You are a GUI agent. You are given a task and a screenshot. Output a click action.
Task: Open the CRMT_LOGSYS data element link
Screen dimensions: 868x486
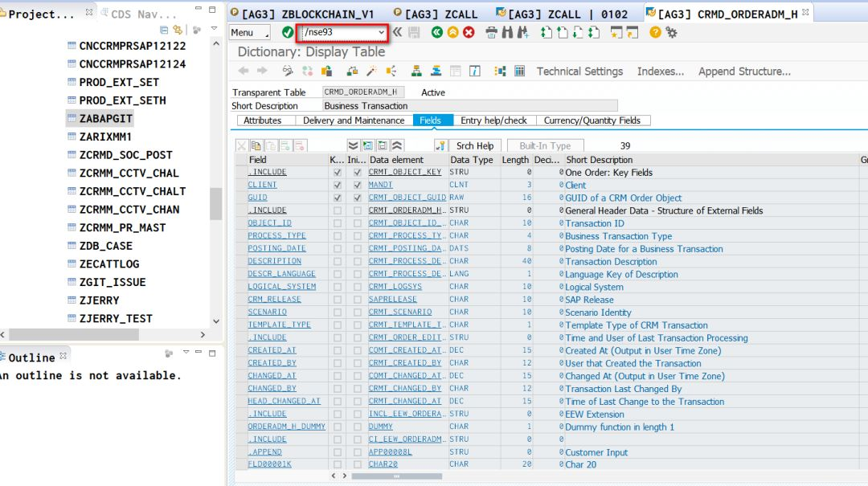395,287
